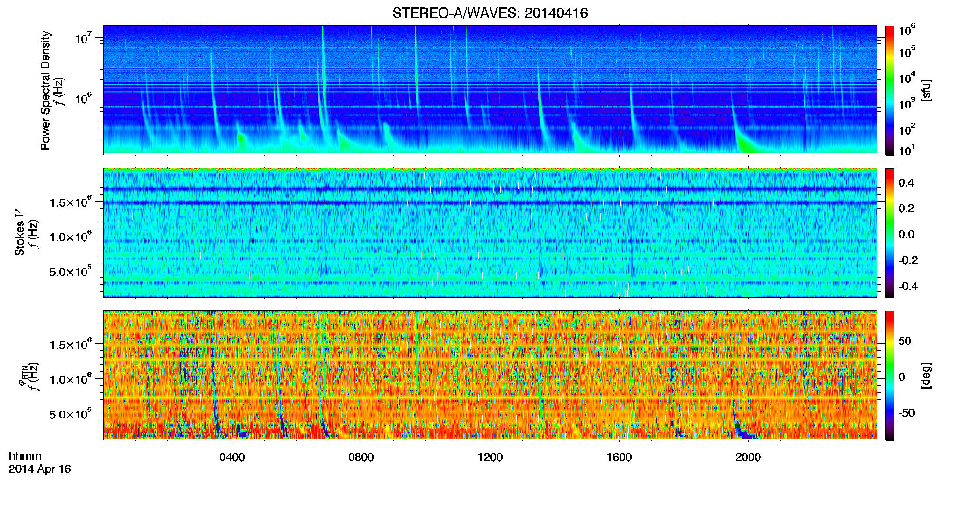
Task: Click the "1600" time axis label
Action: click(x=619, y=457)
